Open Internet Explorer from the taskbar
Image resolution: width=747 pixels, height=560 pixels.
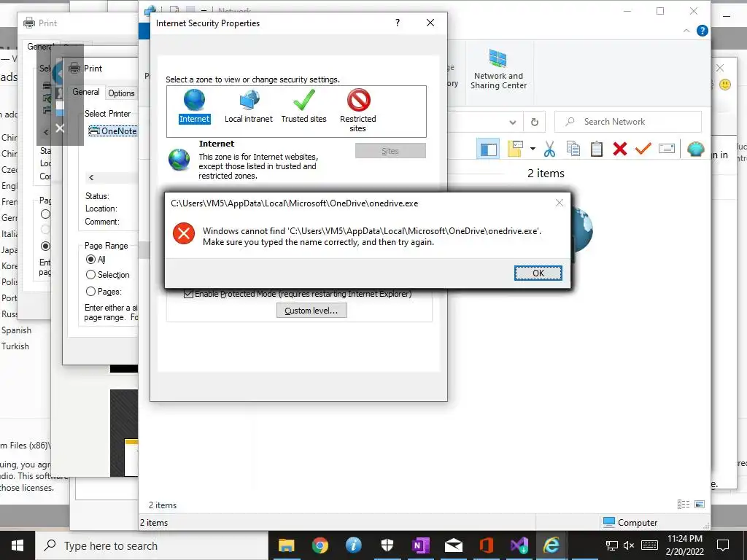tap(551, 545)
